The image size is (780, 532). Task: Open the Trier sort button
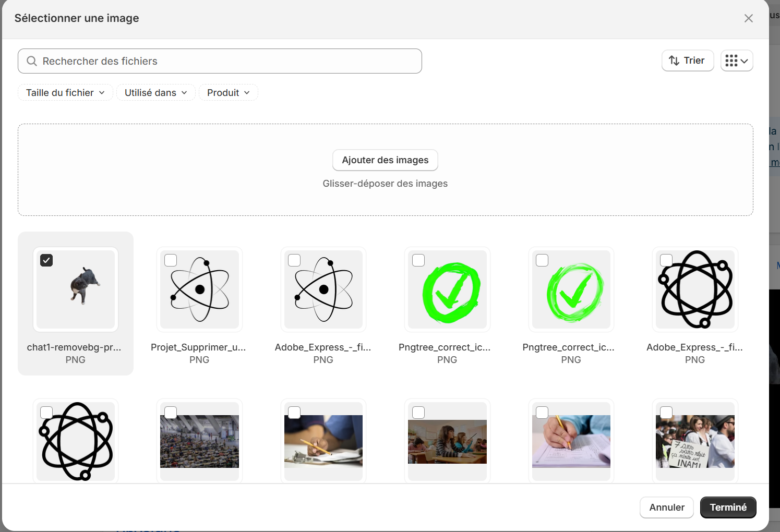tap(687, 61)
